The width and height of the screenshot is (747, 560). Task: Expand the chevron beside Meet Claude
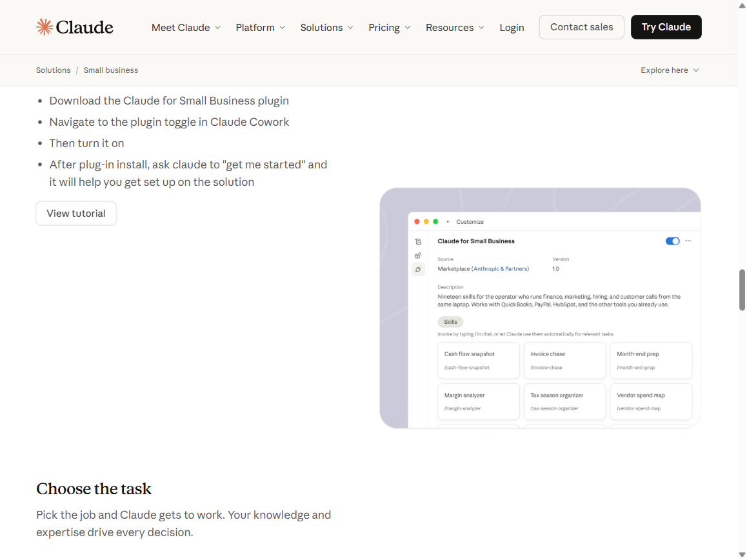click(218, 28)
